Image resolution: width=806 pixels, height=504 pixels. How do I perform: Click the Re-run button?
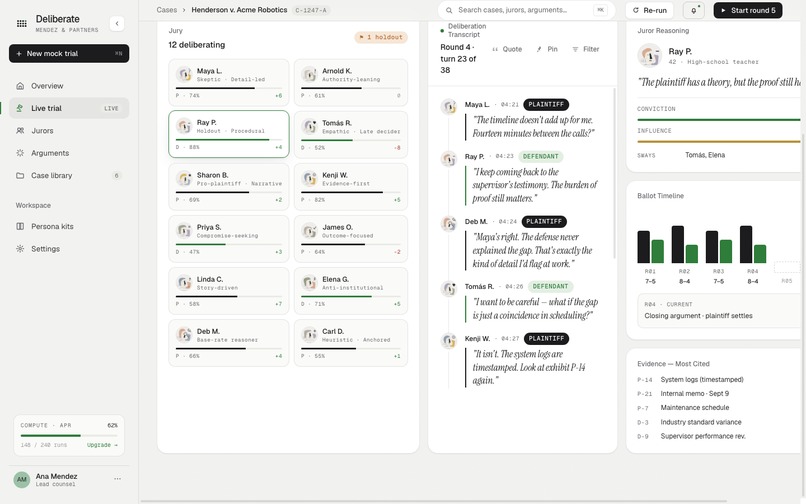click(649, 10)
